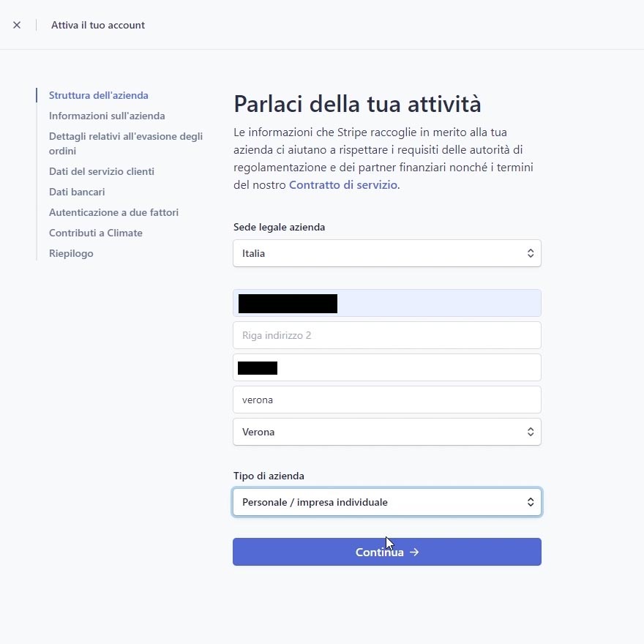Go to Contributi a Climate step

[x=95, y=233]
